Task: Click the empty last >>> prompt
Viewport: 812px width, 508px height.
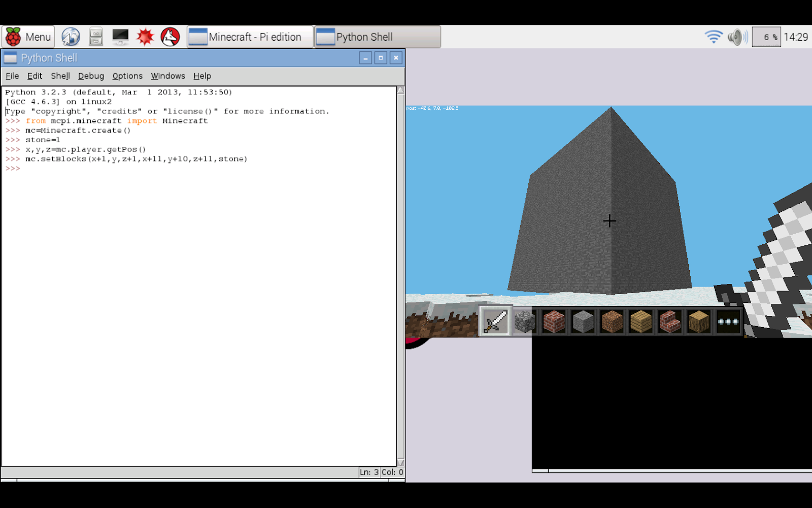Action: (x=13, y=169)
